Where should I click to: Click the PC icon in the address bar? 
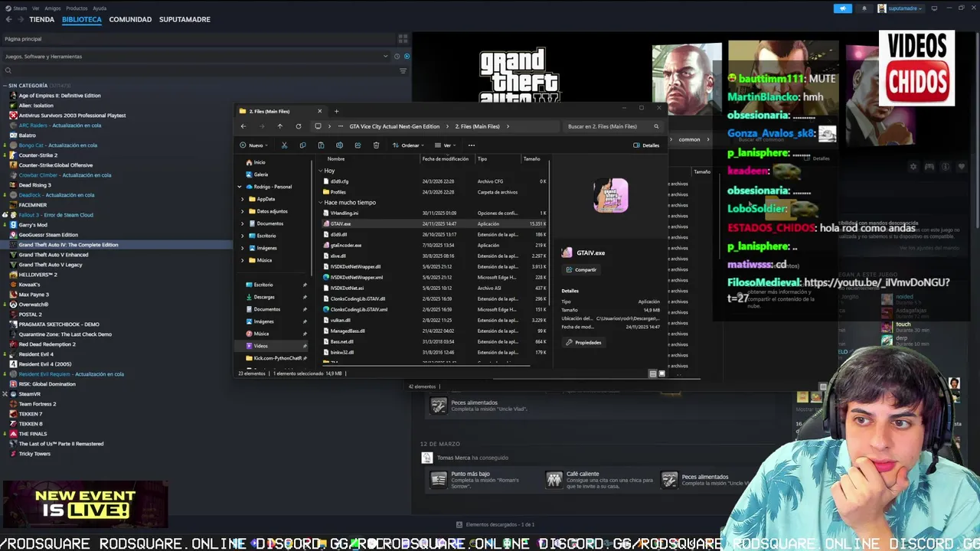(x=318, y=126)
